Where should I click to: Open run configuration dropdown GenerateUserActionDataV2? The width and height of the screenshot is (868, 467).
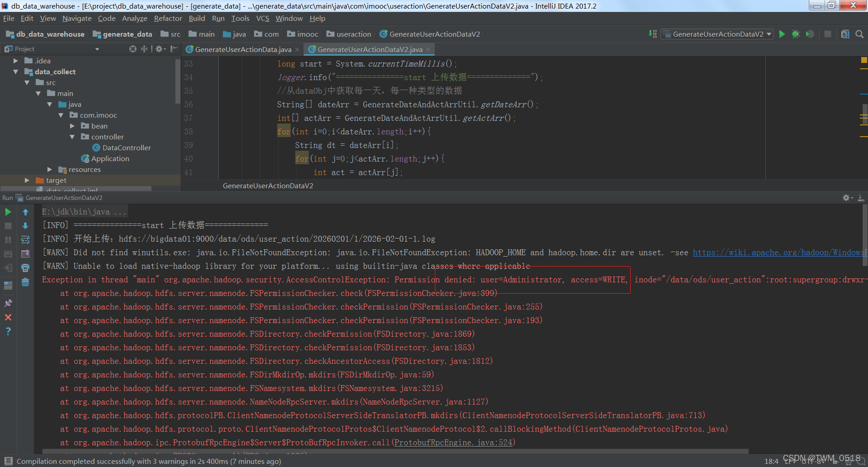click(717, 34)
